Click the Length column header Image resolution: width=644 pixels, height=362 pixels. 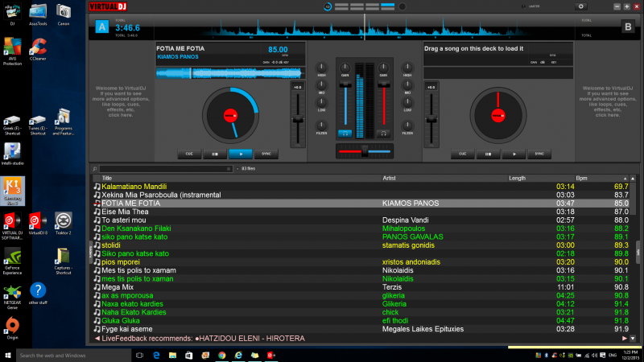(x=517, y=178)
